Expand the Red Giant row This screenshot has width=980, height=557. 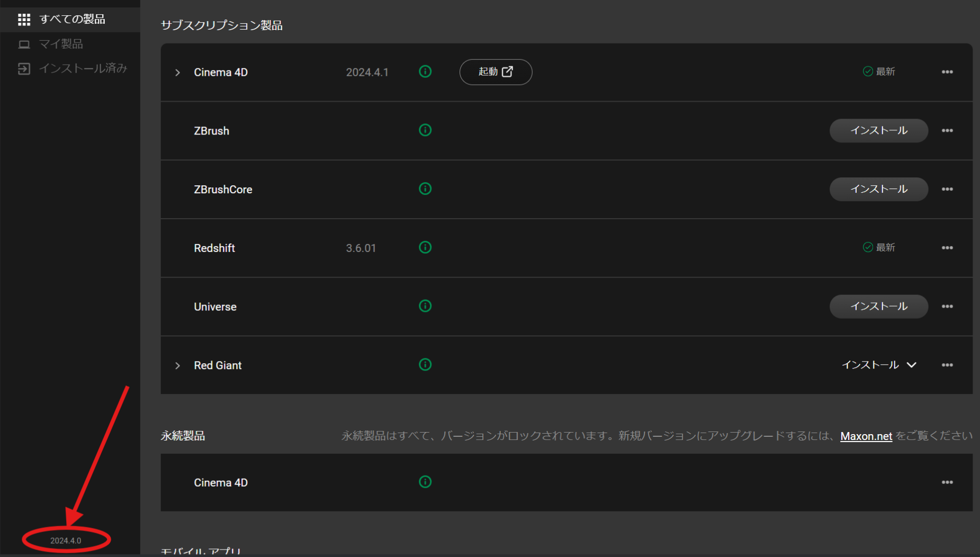(178, 366)
